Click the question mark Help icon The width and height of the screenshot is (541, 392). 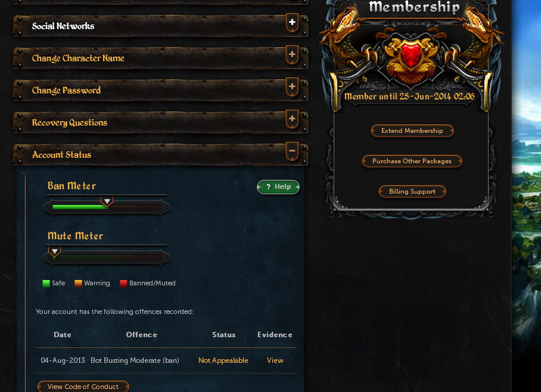[269, 187]
